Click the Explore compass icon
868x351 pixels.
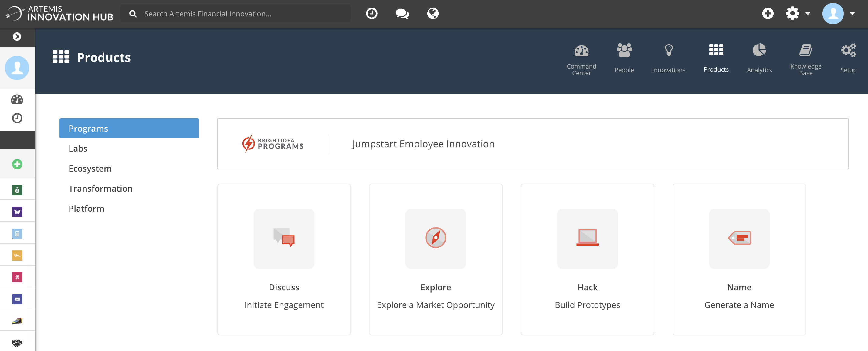tap(436, 238)
